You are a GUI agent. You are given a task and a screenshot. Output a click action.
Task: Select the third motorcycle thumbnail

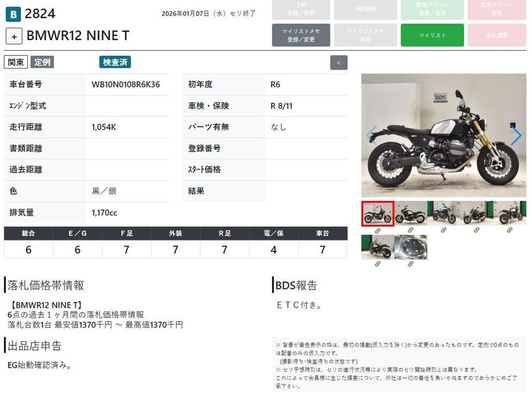click(443, 213)
